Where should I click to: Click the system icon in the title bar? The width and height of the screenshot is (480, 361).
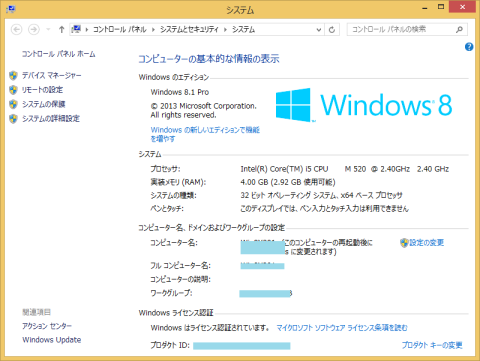point(11,9)
